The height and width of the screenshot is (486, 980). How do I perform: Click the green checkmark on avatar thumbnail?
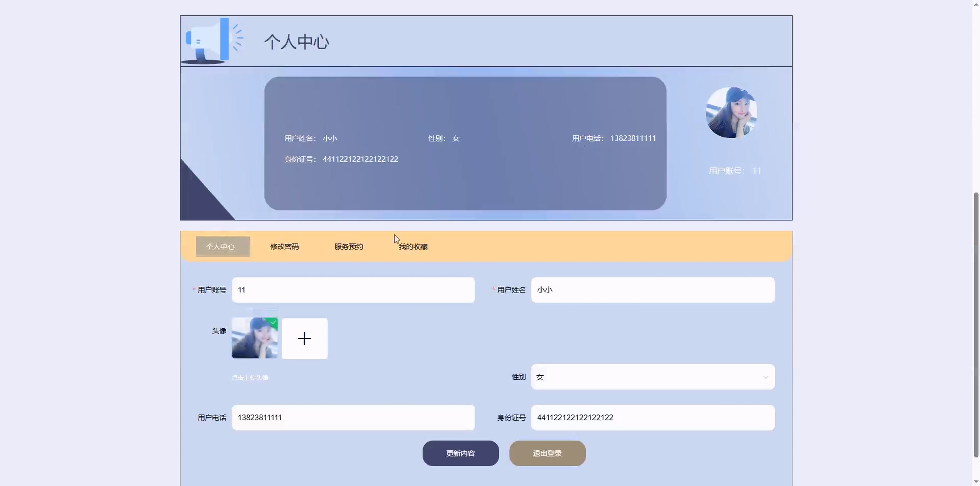pyautogui.click(x=273, y=322)
